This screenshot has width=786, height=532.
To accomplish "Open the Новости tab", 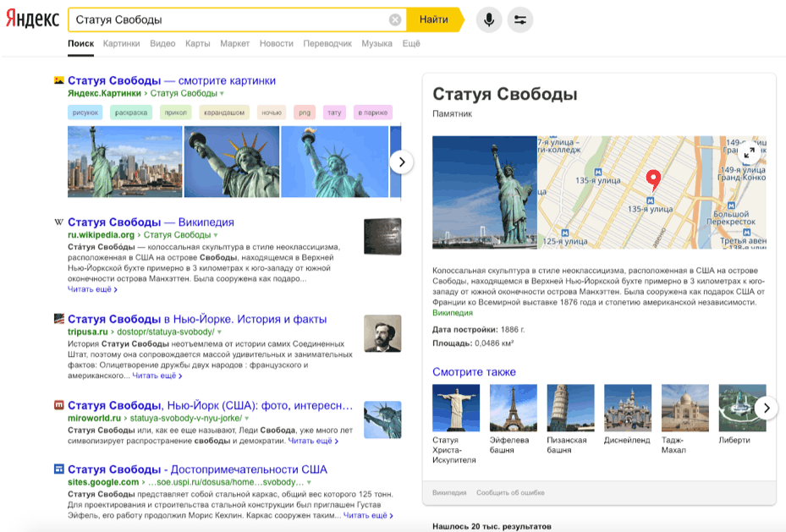I will coord(277,42).
